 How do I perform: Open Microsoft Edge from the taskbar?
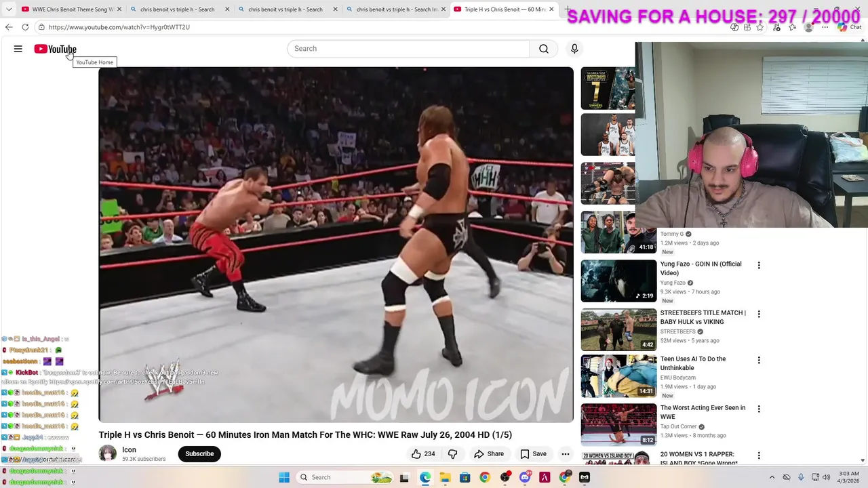(425, 477)
